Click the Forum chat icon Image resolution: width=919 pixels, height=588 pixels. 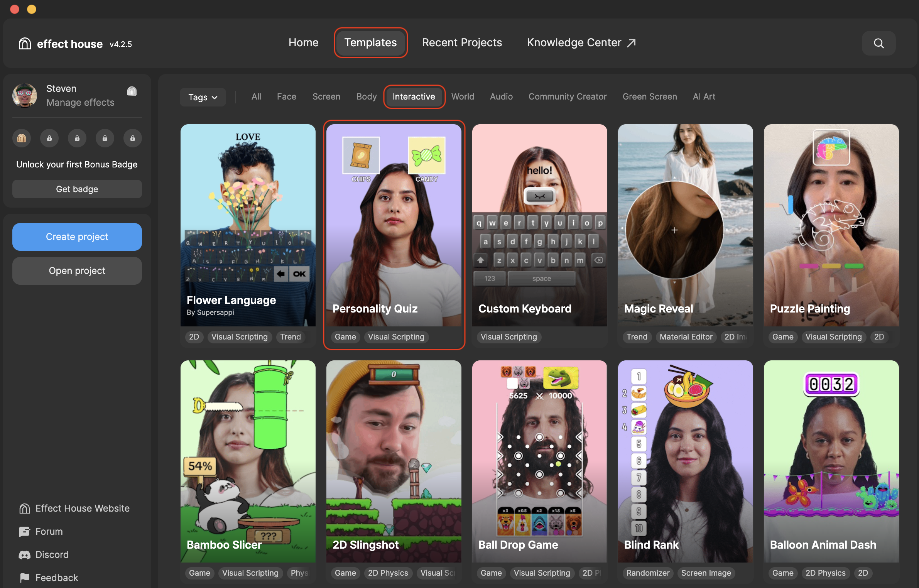pyautogui.click(x=25, y=532)
